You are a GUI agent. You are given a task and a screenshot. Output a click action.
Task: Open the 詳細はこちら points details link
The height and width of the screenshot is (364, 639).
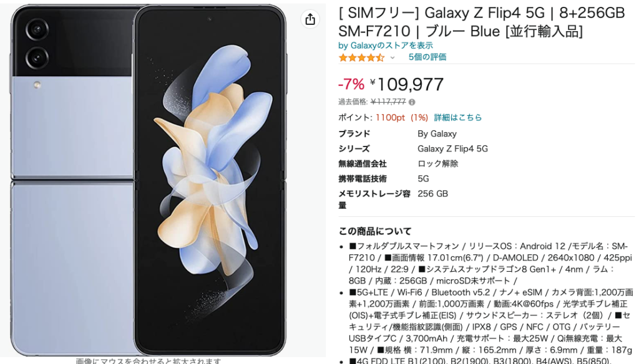pos(457,117)
